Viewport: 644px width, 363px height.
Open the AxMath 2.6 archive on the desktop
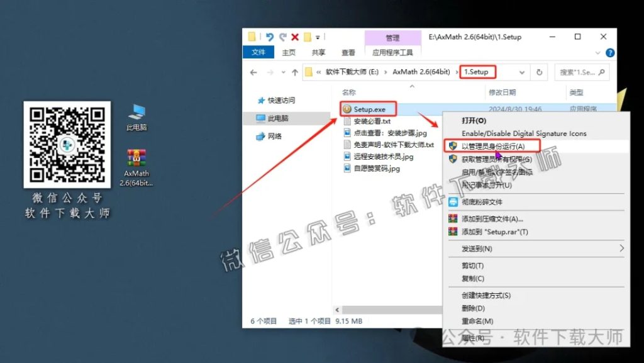point(137,156)
